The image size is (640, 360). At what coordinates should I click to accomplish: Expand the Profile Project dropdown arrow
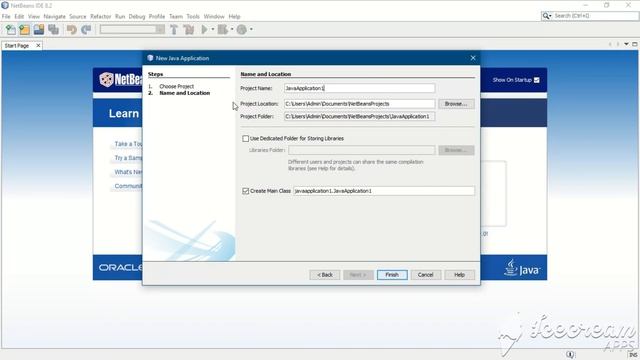251,29
